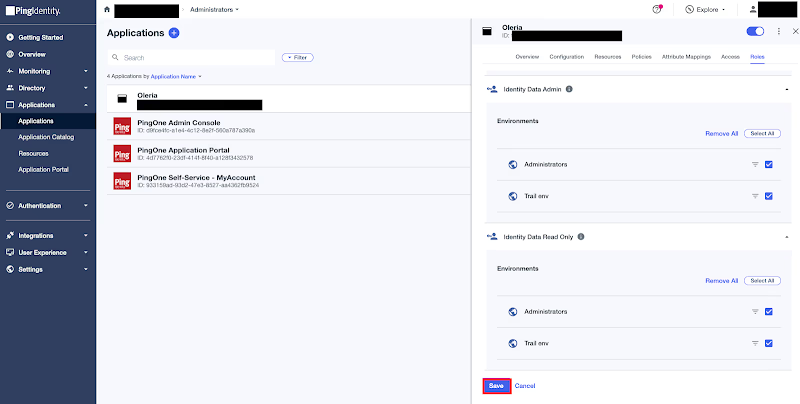Click the Identity Data Admin info icon
The height and width of the screenshot is (404, 800).
[569, 89]
